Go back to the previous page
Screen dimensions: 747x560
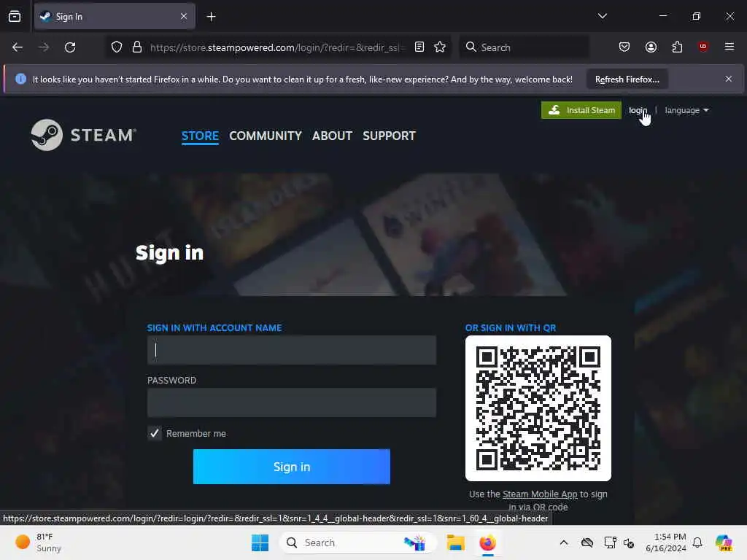[x=18, y=47]
